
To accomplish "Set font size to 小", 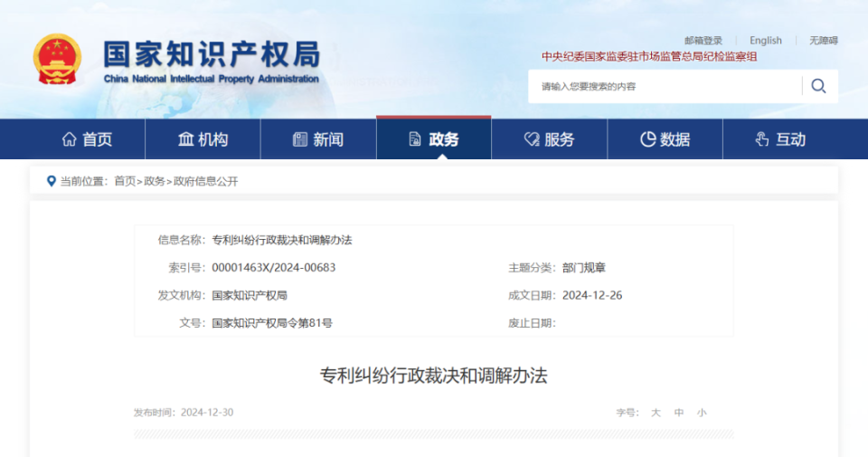I will (702, 413).
